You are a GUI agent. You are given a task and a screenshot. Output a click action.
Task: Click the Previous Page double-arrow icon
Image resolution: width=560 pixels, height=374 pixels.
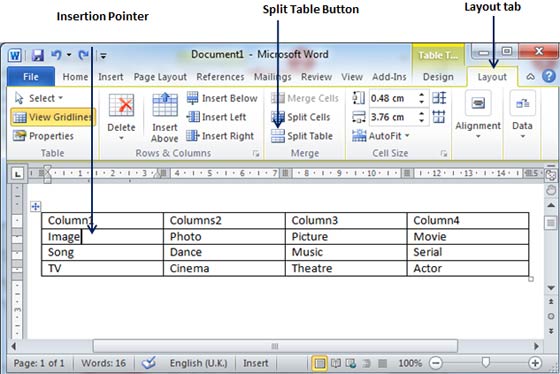[551, 302]
